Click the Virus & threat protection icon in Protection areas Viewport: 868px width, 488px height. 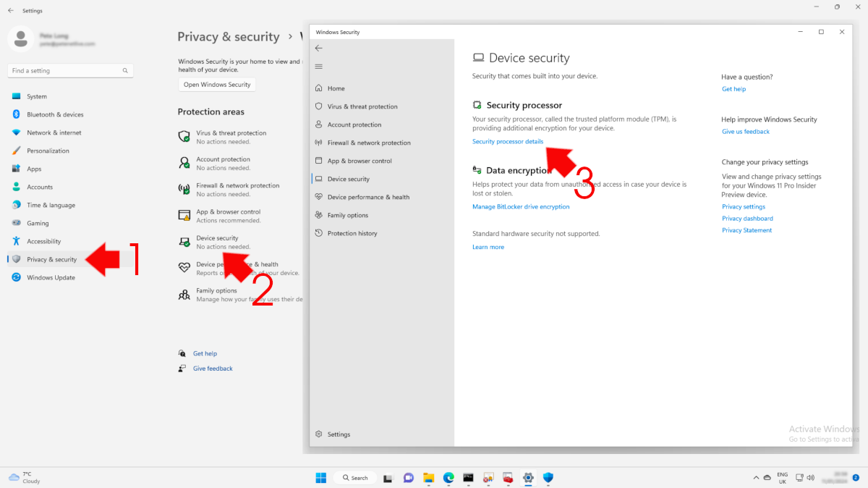point(184,136)
